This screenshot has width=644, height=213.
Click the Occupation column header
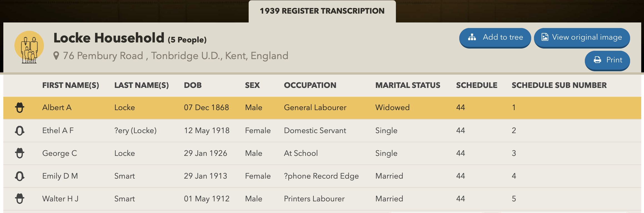click(310, 85)
